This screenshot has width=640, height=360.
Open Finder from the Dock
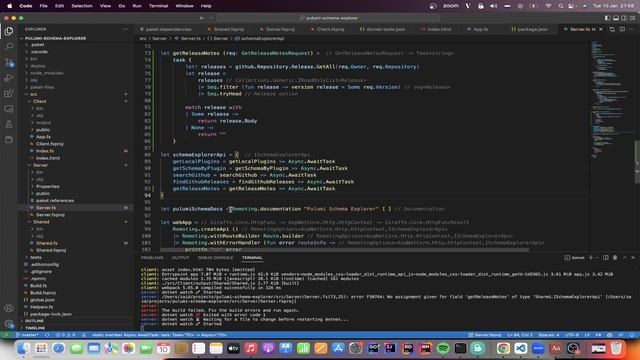tap(24, 348)
